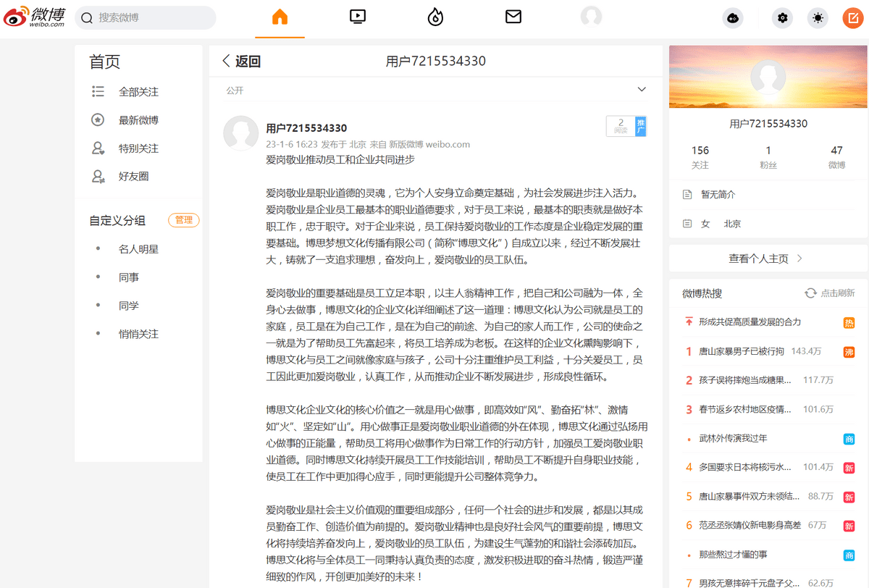Toggle the light/dark theme sun icon

tap(818, 18)
